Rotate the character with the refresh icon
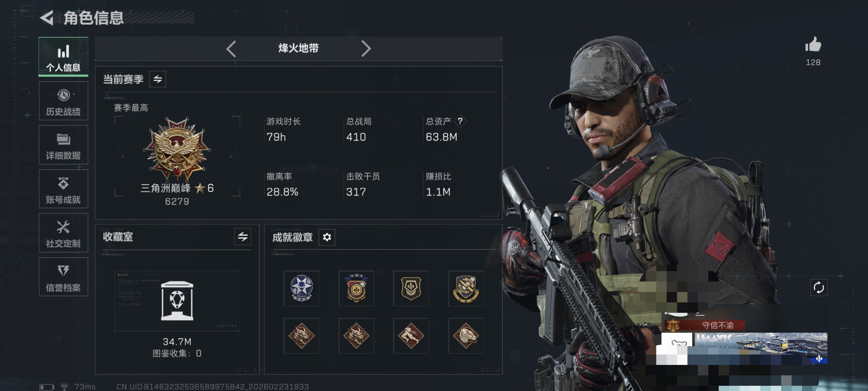 pyautogui.click(x=818, y=288)
